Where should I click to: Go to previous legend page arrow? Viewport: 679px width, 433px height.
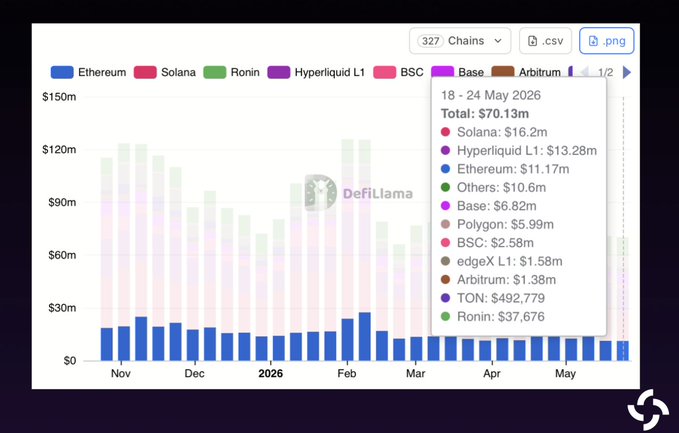point(584,72)
